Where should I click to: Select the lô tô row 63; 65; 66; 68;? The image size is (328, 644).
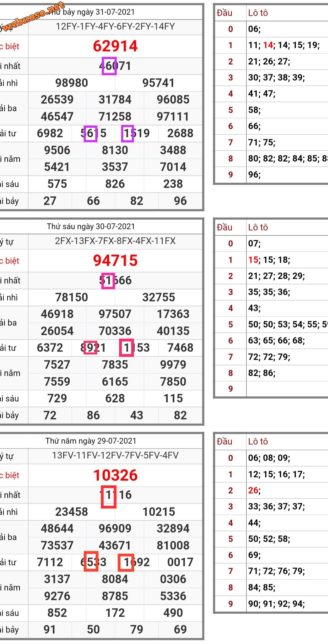[x=277, y=341]
